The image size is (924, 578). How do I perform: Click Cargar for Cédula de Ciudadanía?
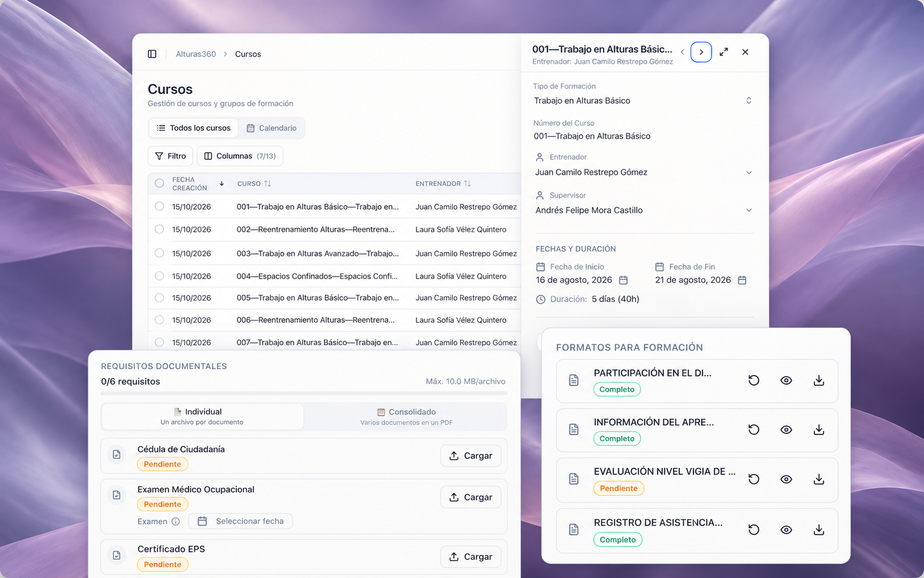(471, 456)
